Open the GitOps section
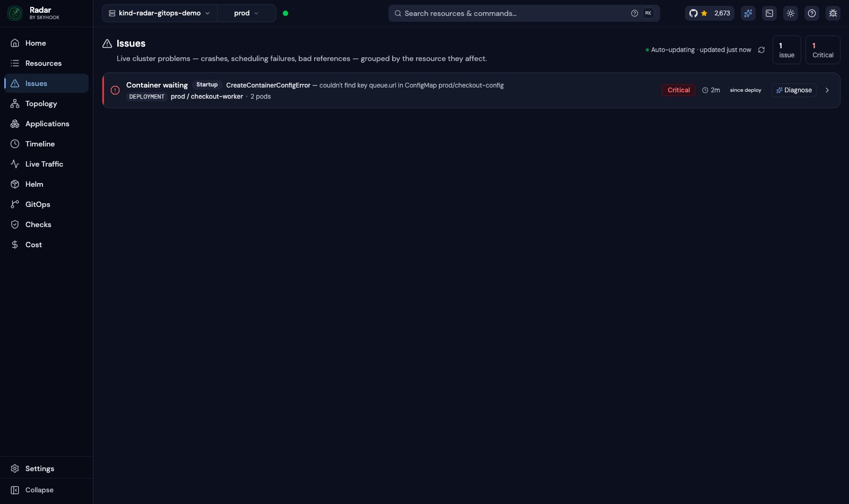 click(x=46, y=204)
